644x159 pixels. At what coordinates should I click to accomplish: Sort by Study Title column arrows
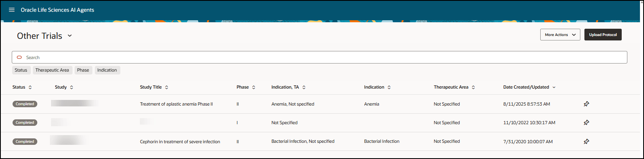[x=166, y=87]
